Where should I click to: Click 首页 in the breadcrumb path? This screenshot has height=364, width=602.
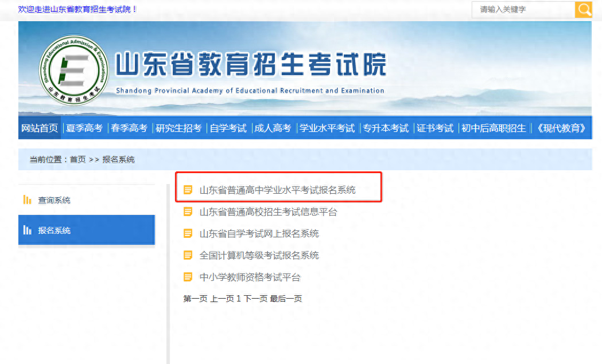coord(77,160)
